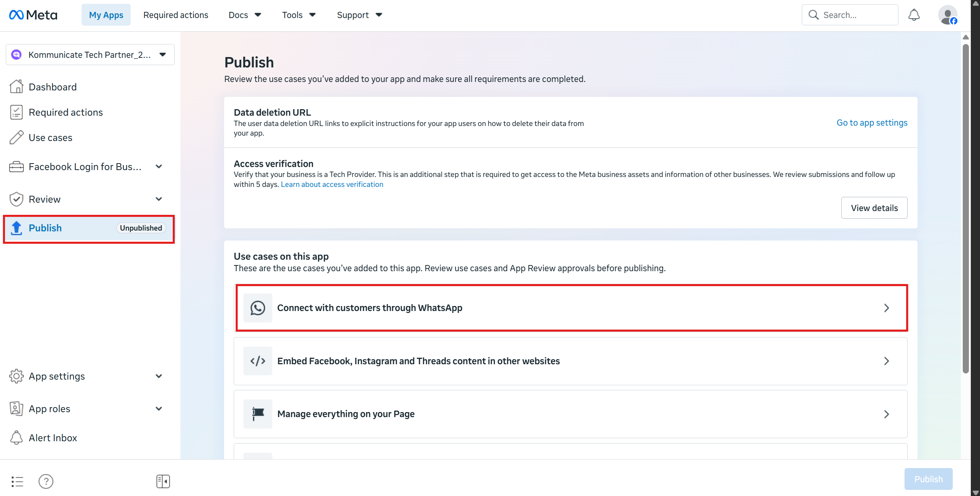Click the Meta logo
This screenshot has width=980, height=496.
pos(33,15)
